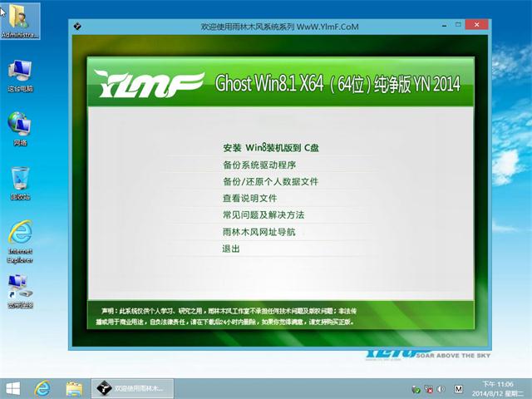Choose 备份/还原个人数据文件
This screenshot has height=399, width=532.
point(270,181)
